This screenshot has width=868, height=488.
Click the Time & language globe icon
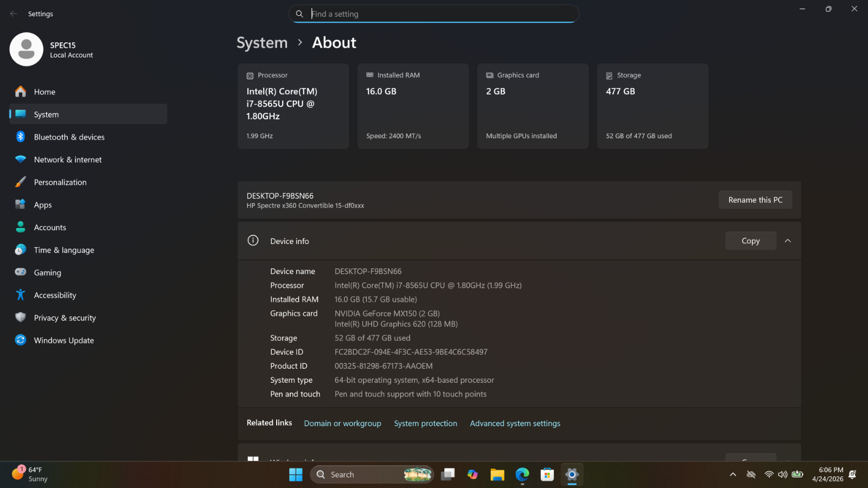coord(21,249)
